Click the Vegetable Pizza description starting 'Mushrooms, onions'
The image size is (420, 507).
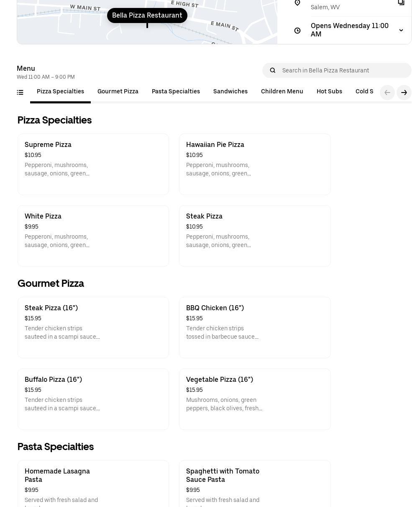tap(224, 404)
